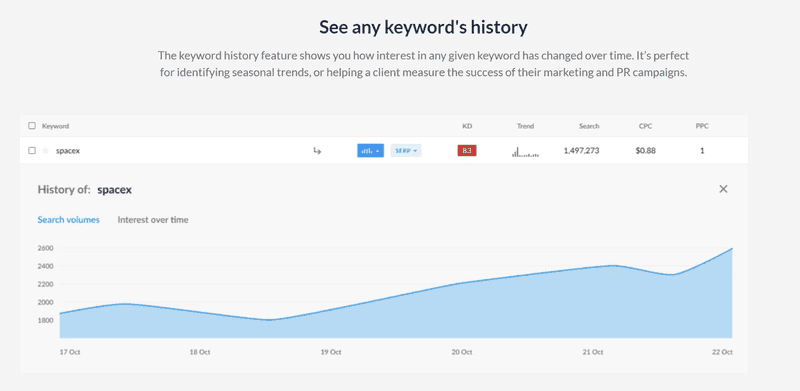Open the blue bar chart history button
The height and width of the screenshot is (391, 800).
(370, 151)
